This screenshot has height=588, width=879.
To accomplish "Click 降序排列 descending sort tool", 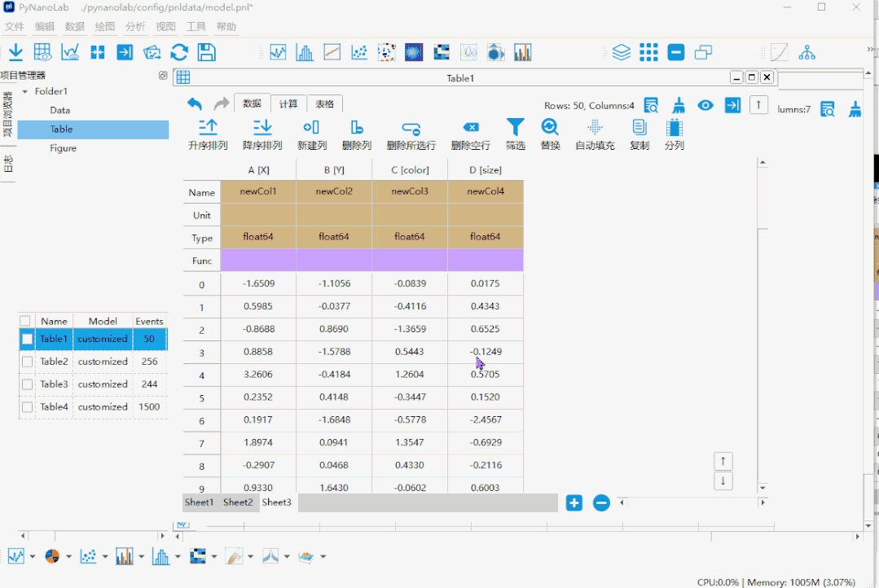I will [x=262, y=134].
